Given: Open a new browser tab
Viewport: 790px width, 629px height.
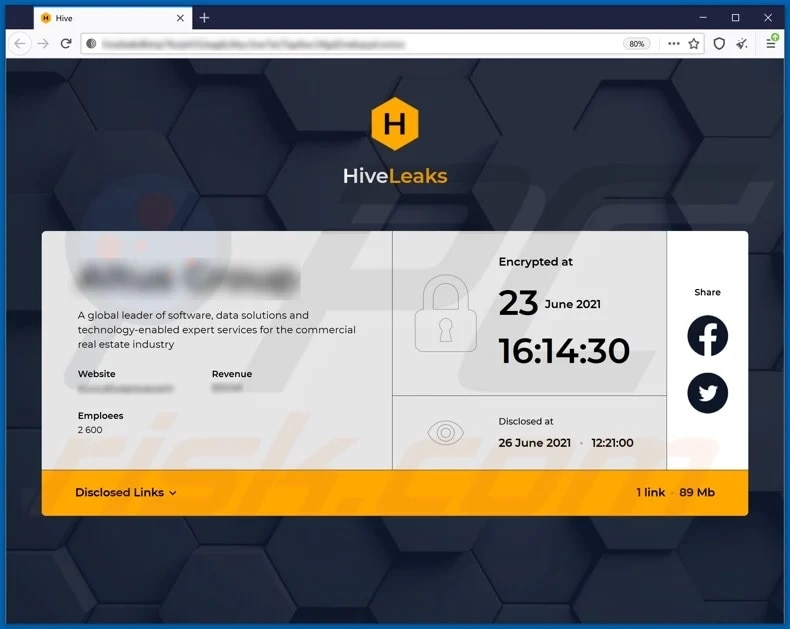Looking at the screenshot, I should pyautogui.click(x=204, y=18).
